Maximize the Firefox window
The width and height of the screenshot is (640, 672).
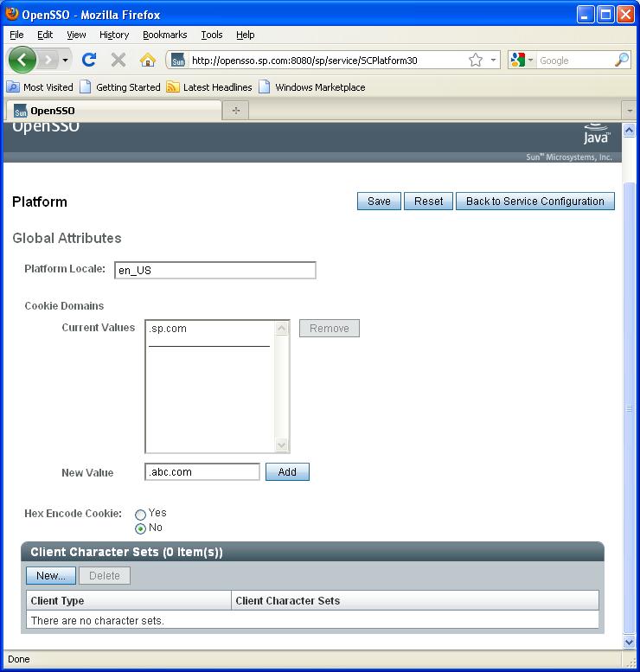click(x=605, y=15)
